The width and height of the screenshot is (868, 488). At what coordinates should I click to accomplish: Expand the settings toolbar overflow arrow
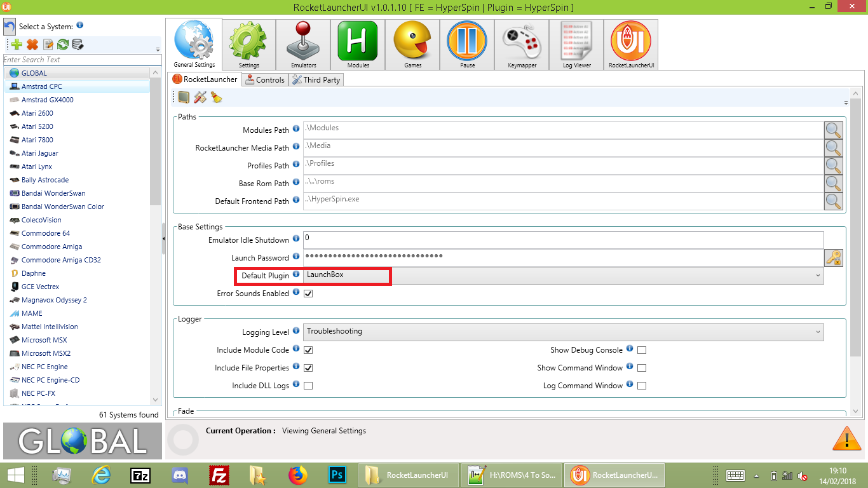tap(846, 102)
